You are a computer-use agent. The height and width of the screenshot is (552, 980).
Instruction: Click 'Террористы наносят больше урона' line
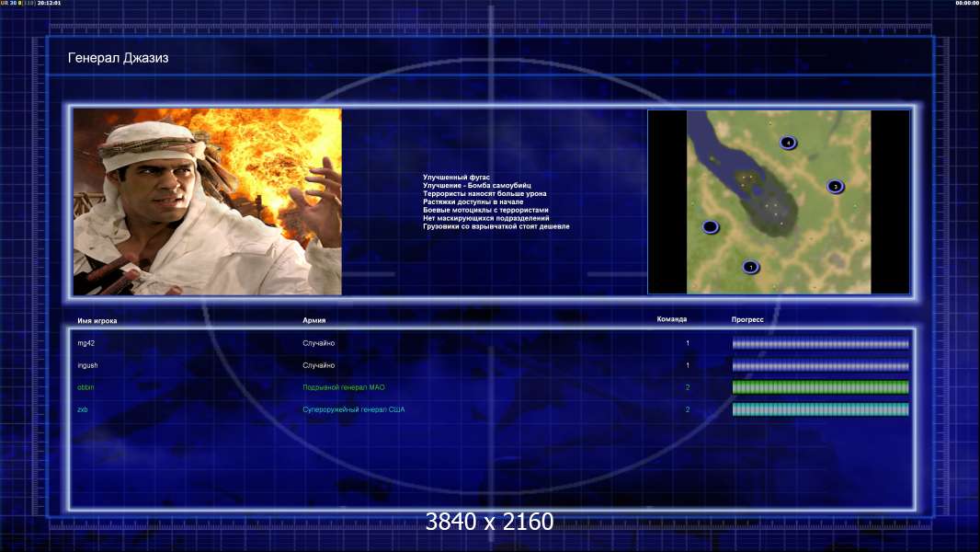(x=485, y=194)
